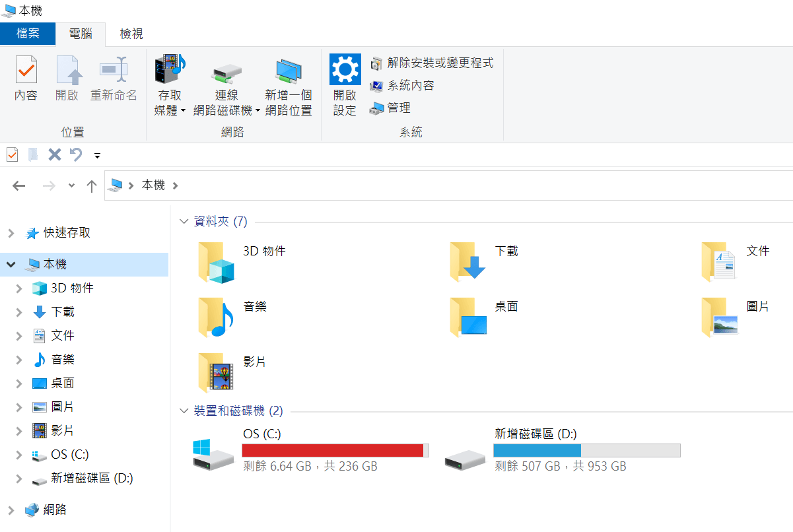Select 網路 in the navigation pane
Viewport: 793px width, 532px height.
point(55,510)
